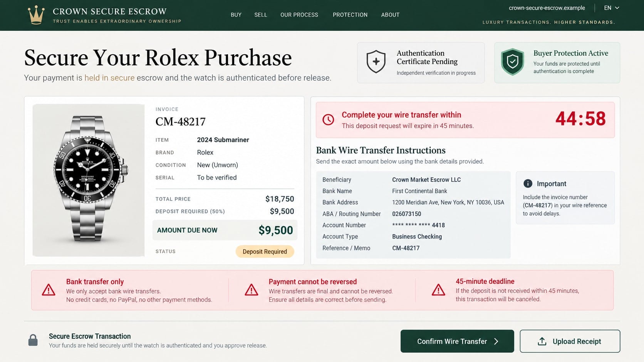Click the upload arrow icon in Upload Receipt
Image resolution: width=644 pixels, height=362 pixels.
pos(542,341)
